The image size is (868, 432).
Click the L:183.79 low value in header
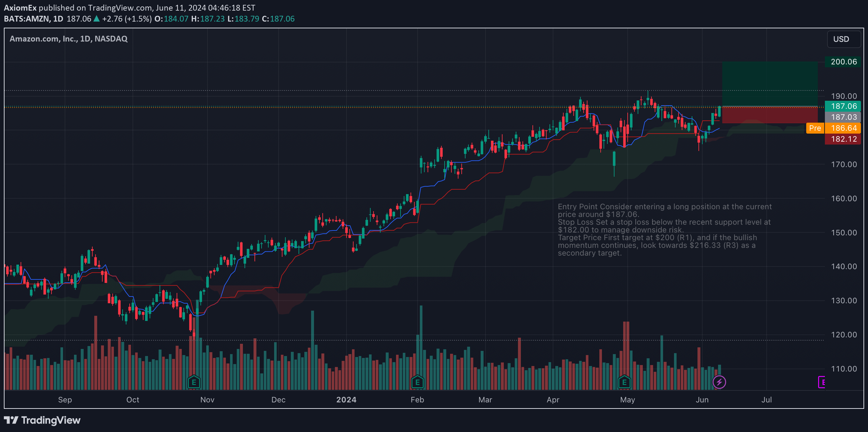tap(243, 19)
